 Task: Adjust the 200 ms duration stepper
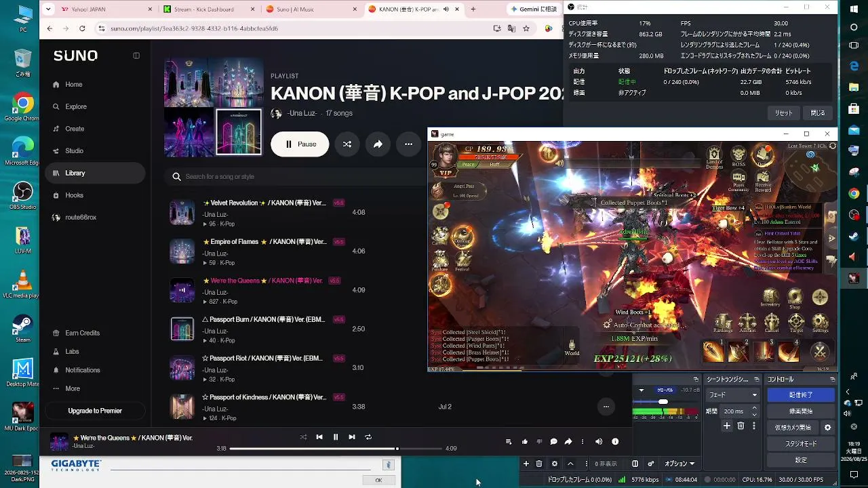point(754,411)
